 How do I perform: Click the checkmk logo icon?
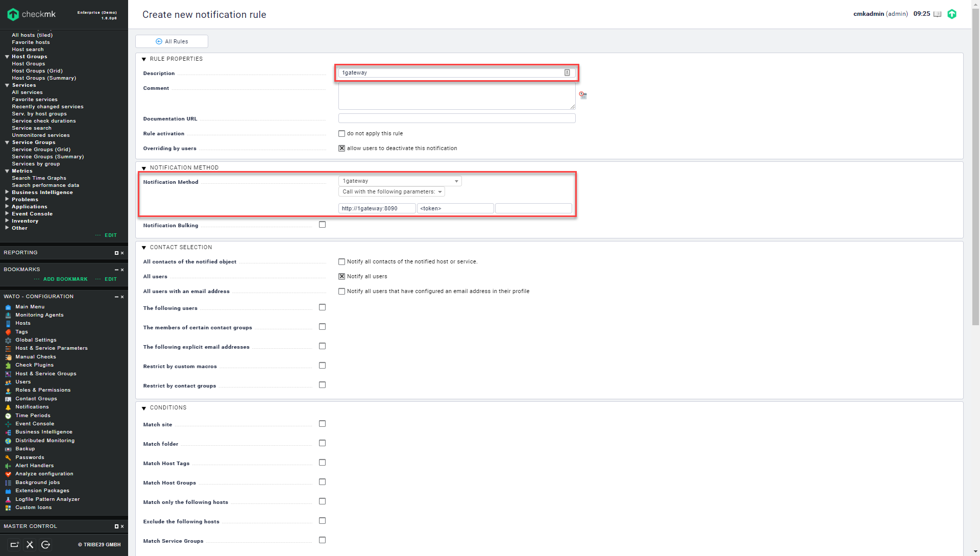coord(13,14)
